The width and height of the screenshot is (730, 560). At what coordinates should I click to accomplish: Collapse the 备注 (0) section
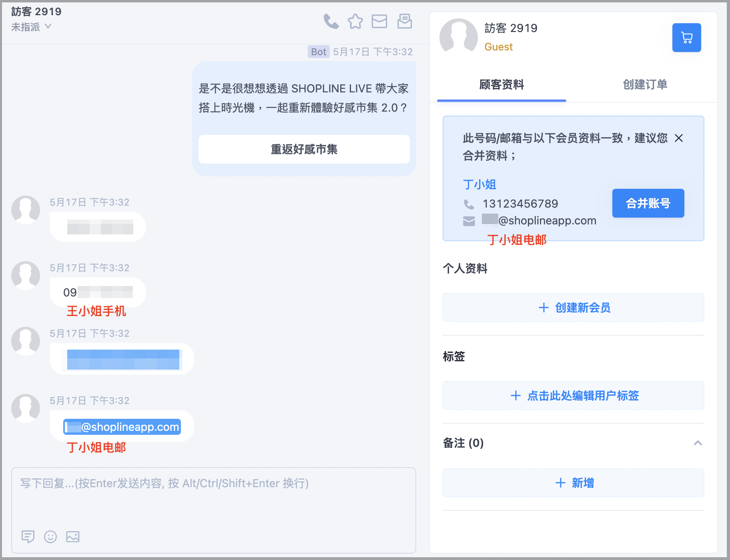(698, 443)
